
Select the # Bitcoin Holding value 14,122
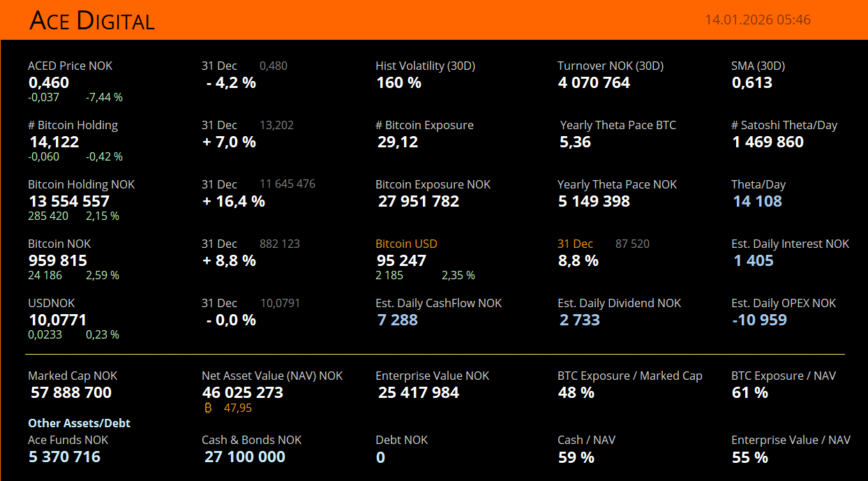point(54,142)
